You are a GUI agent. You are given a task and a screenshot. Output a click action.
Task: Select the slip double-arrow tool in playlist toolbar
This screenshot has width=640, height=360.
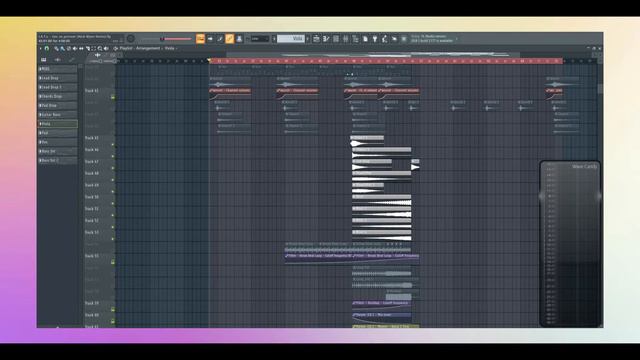click(81, 48)
